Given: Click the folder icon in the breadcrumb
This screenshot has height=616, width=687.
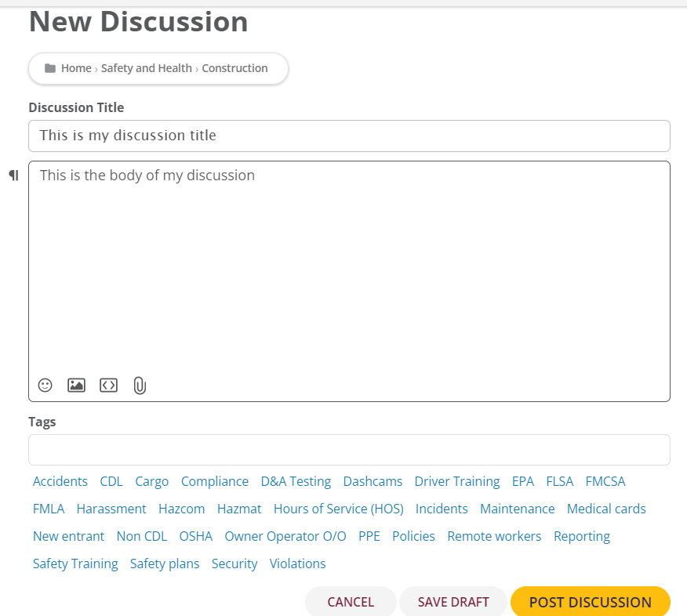Looking at the screenshot, I should tap(50, 68).
